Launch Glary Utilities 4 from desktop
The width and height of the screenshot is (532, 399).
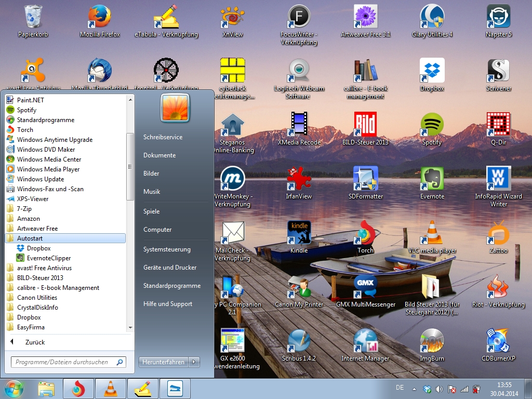(432, 21)
